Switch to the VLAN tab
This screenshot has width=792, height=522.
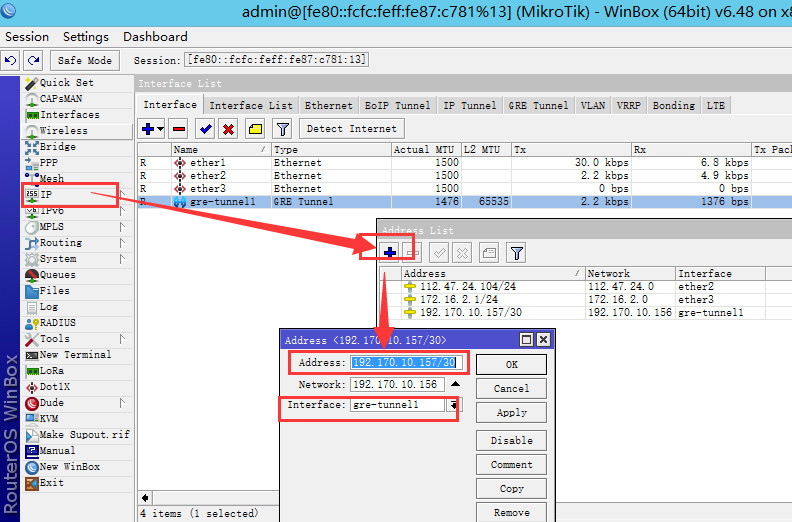(593, 106)
